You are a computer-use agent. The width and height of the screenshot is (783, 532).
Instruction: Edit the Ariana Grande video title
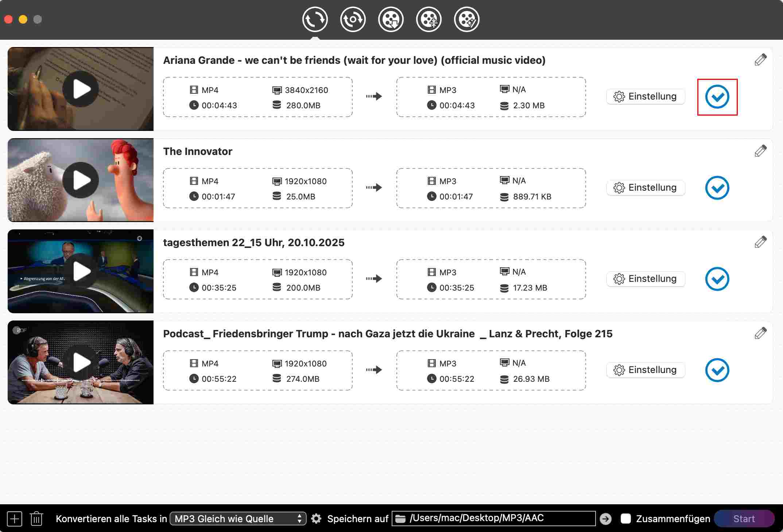760,60
